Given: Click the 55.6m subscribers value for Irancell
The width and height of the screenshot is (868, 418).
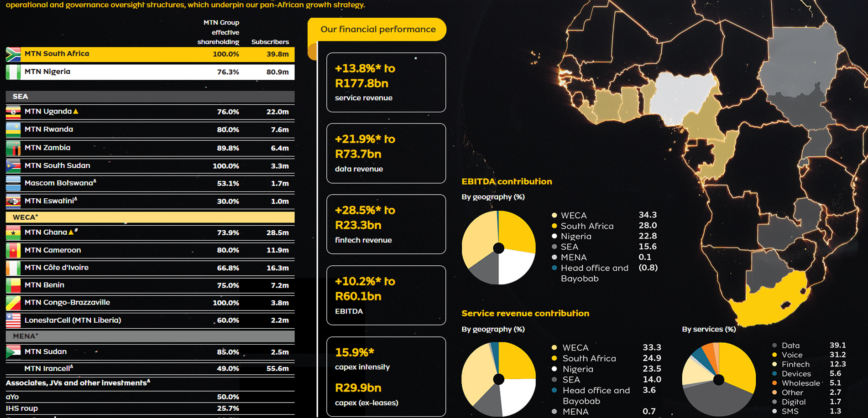Looking at the screenshot, I should 277,368.
